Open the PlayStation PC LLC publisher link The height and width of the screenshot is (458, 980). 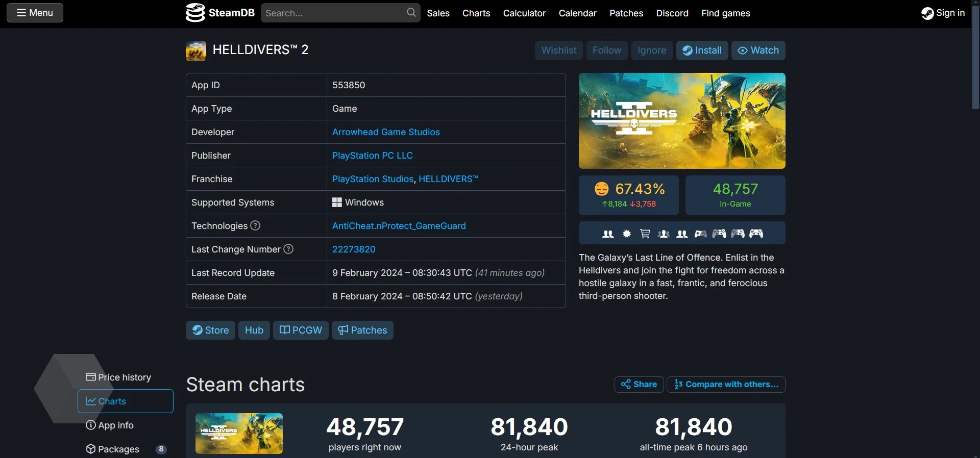click(373, 156)
